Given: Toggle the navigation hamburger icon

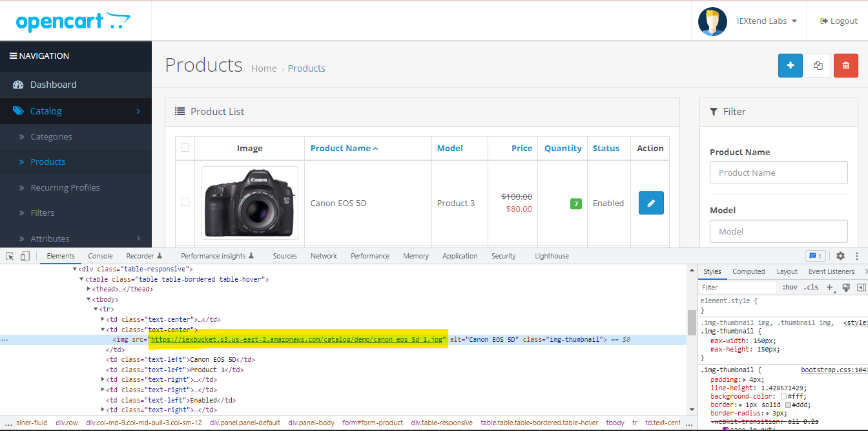Looking at the screenshot, I should pyautogui.click(x=13, y=56).
